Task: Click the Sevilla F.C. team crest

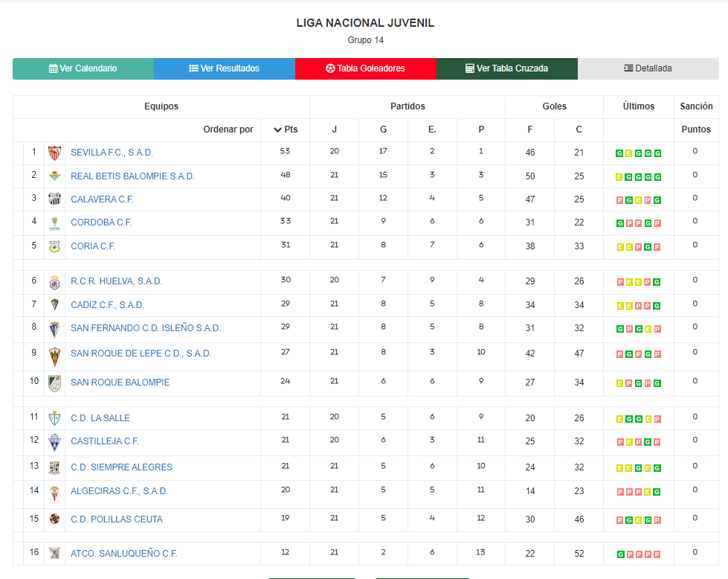Action: (x=55, y=153)
